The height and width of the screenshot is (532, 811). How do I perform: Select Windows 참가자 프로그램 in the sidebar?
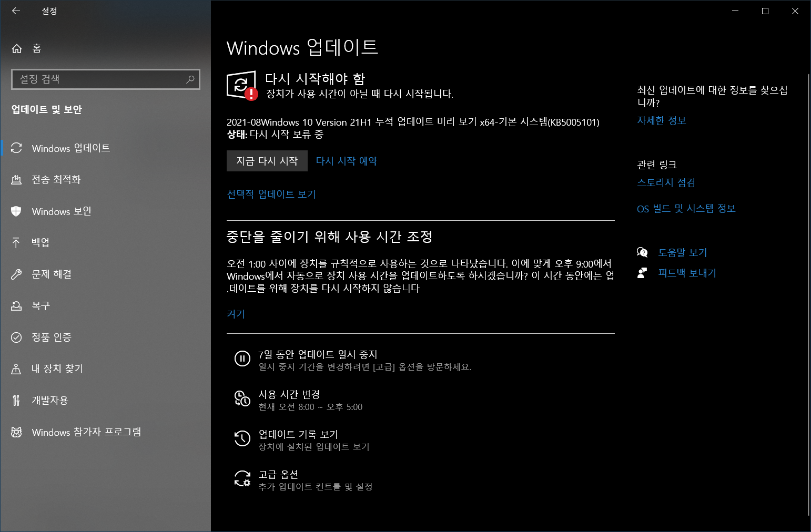(105, 432)
